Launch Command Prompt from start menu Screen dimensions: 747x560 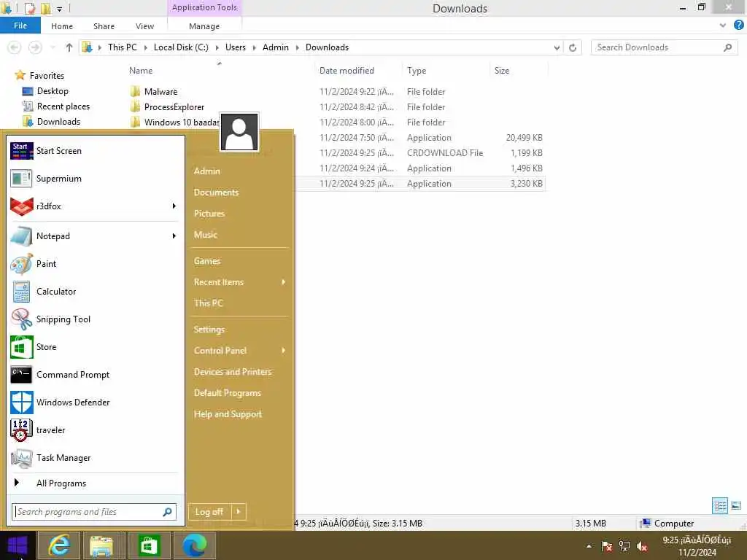click(96, 375)
